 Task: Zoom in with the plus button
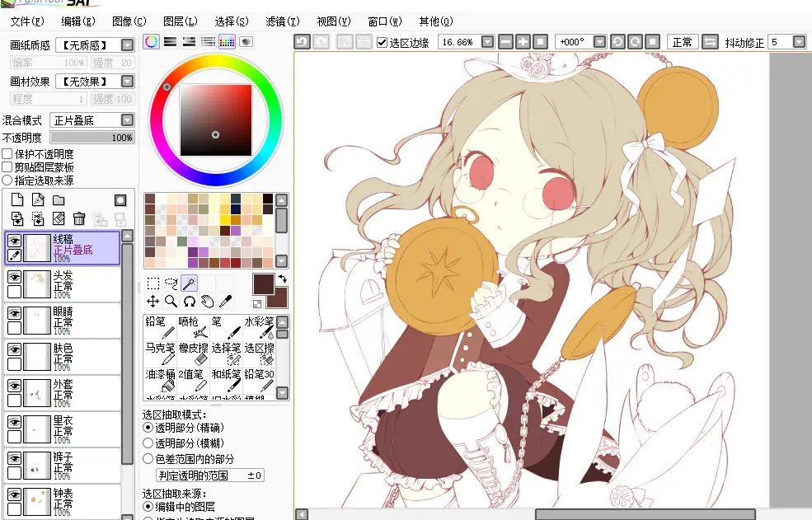pos(523,42)
